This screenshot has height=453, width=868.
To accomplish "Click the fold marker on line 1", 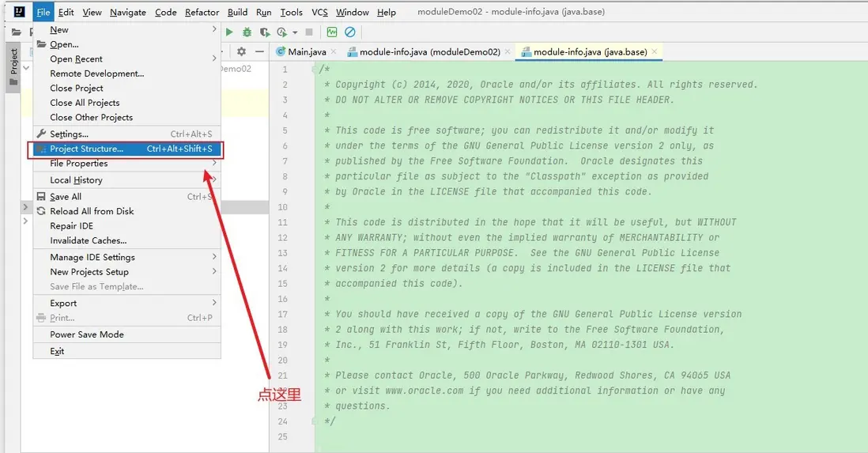I will coord(315,70).
